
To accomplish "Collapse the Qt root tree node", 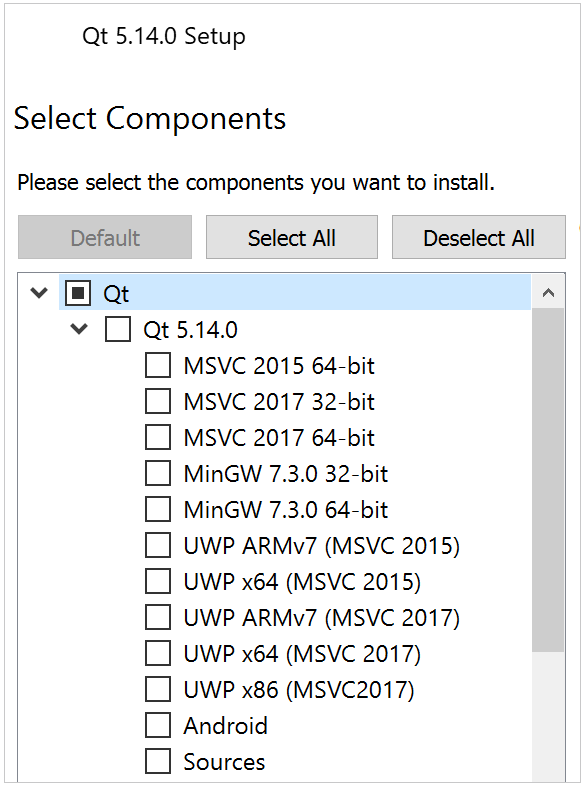I will coord(39,293).
